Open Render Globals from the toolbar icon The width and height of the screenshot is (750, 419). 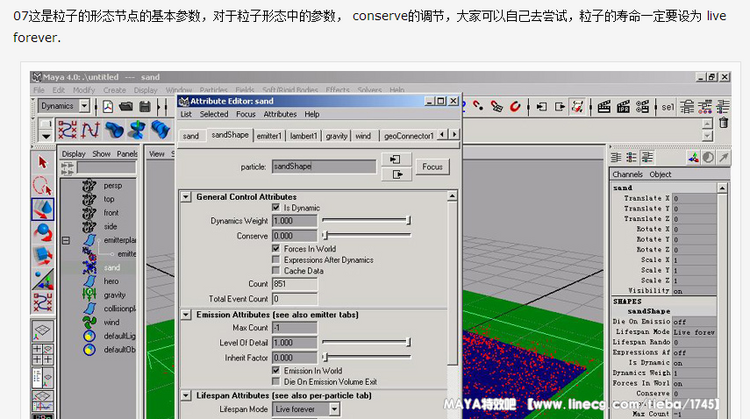[642, 107]
